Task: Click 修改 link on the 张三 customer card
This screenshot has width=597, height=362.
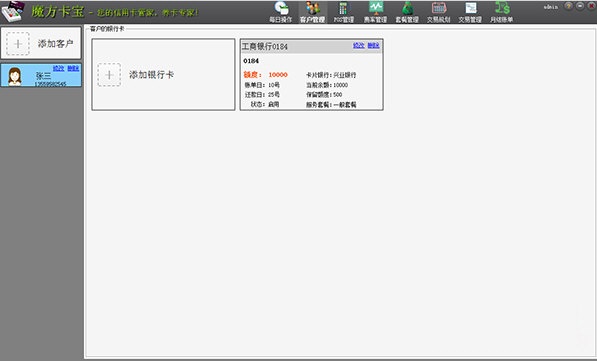Action: (x=58, y=69)
